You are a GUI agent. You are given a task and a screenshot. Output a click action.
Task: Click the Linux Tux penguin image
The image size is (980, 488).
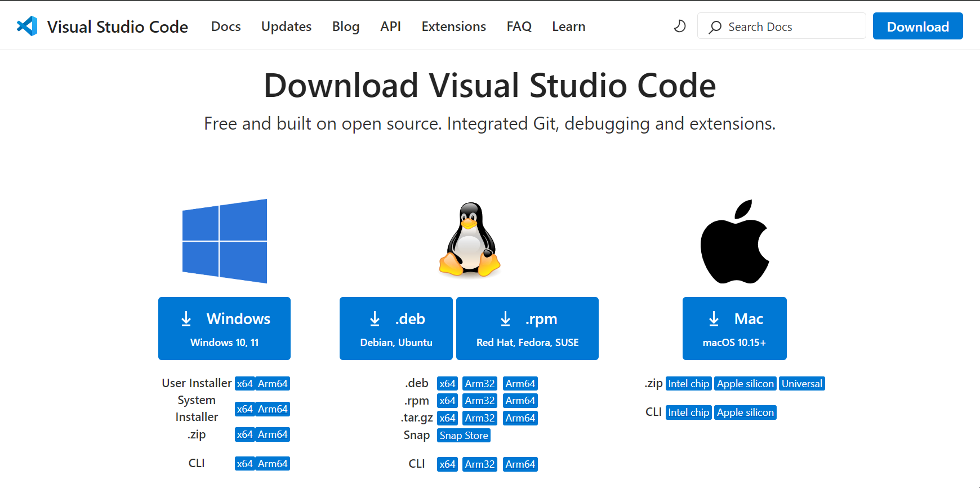point(470,240)
